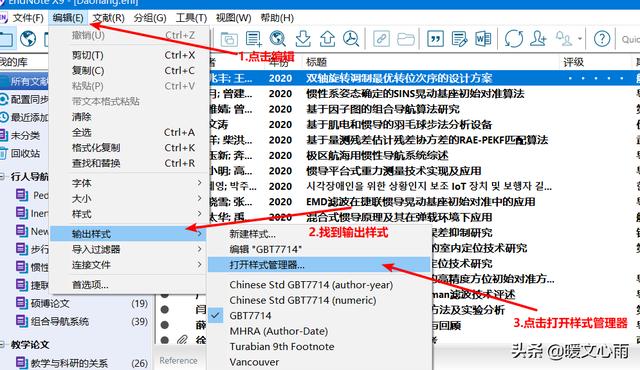Open the 硕博论文 group icon
Image resolution: width=640 pixels, height=370 pixels.
[x=22, y=303]
